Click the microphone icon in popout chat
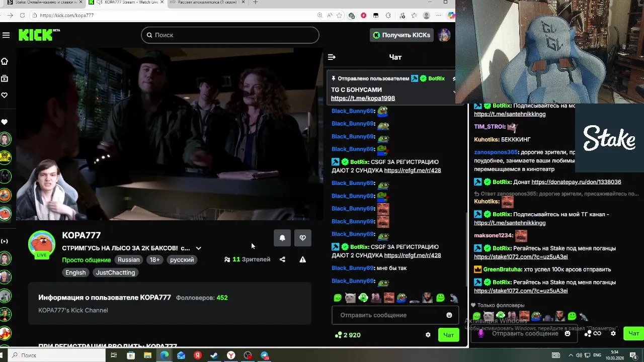This screenshot has height=362, width=644. click(x=481, y=333)
